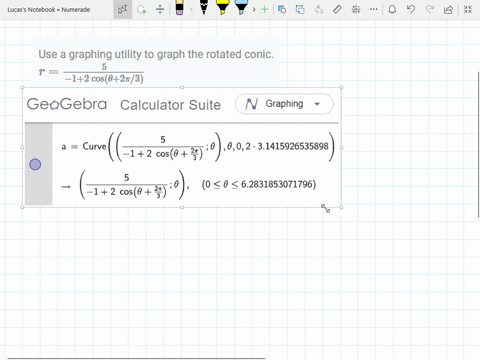Click the theta range text 6.2831853071796
This screenshot has width=480, height=360.
[278, 184]
